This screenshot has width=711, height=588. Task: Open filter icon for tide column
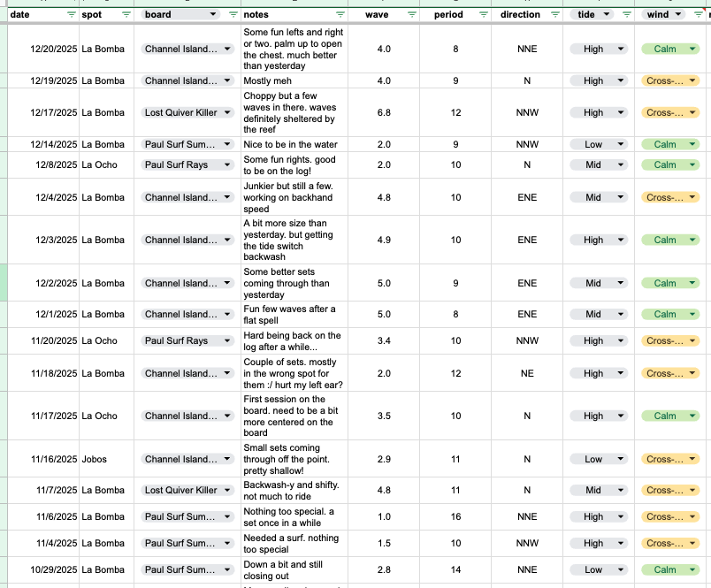click(627, 14)
